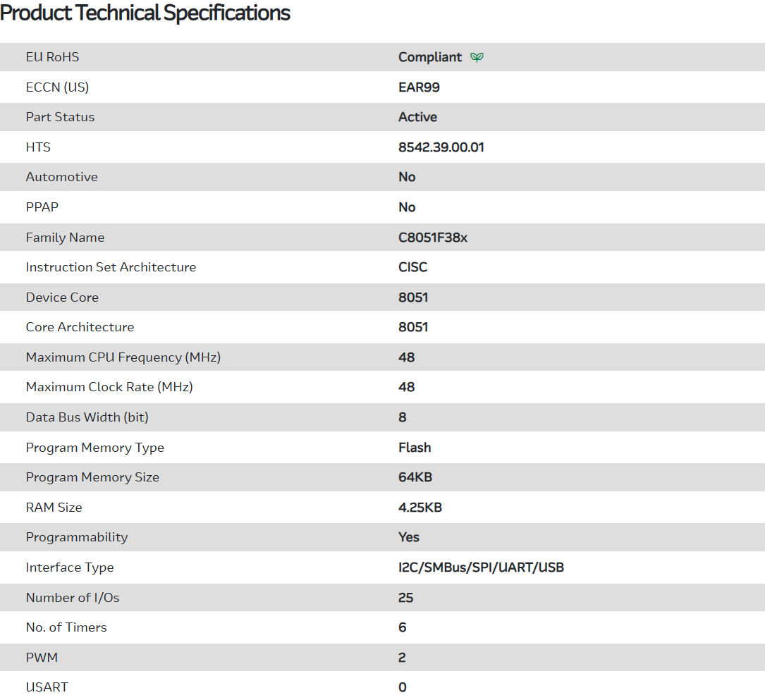Image resolution: width=765 pixels, height=700 pixels.
Task: Click the Data Bus Width (bit) label
Action: click(87, 417)
